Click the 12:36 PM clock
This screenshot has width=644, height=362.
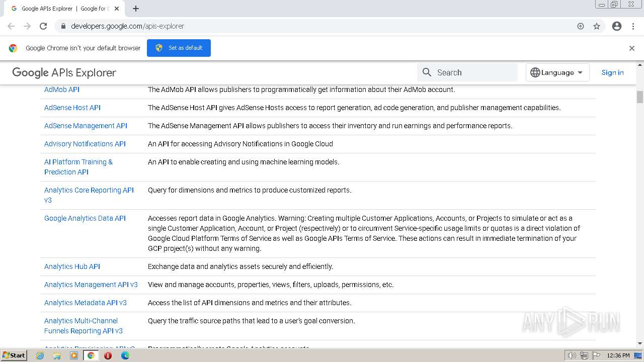point(618,355)
